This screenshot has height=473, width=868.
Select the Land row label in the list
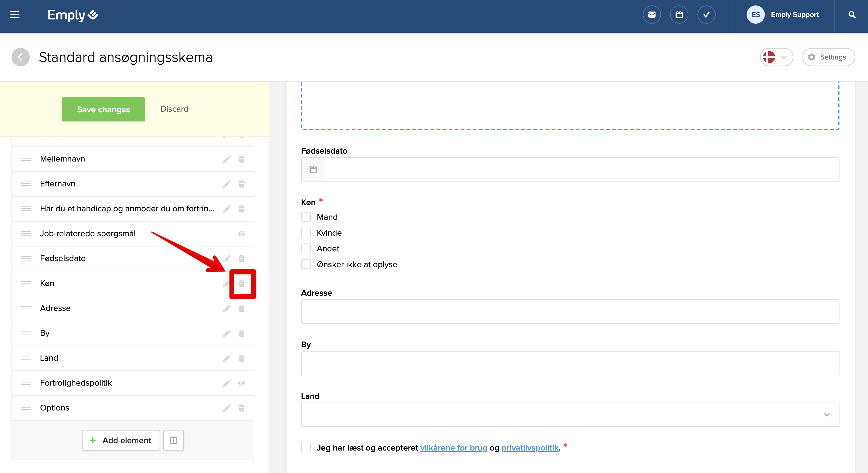click(x=49, y=358)
